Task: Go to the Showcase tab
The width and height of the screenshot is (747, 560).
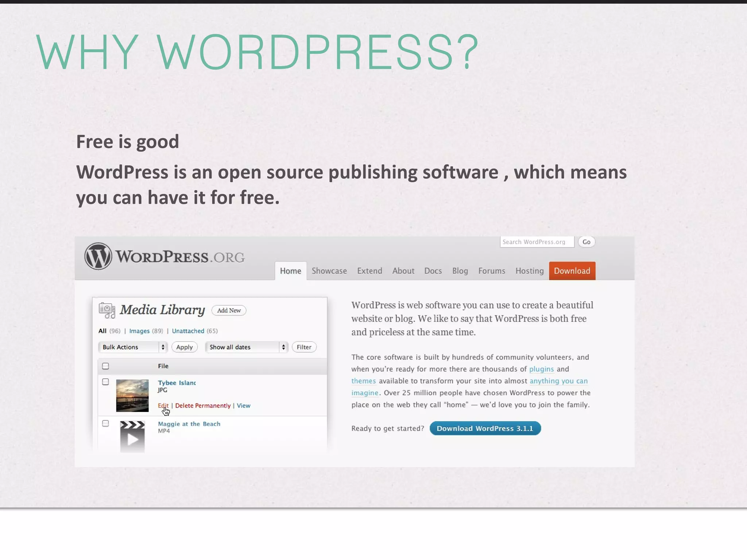Action: pos(329,271)
